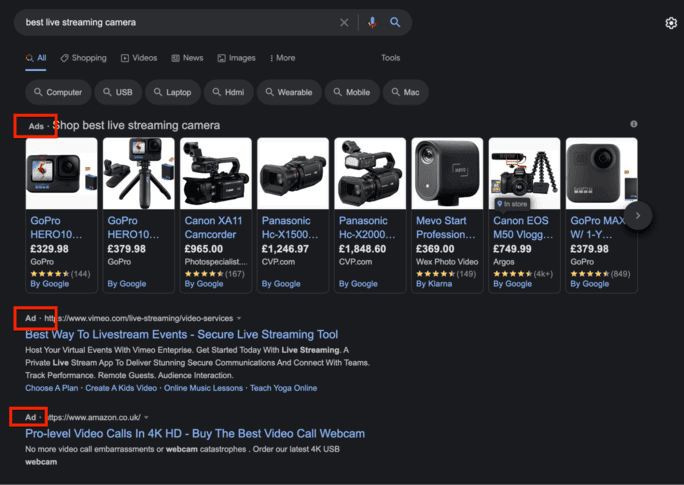684x485 pixels.
Task: Click Panasonic Hc-X1500 title link
Action: click(x=290, y=228)
